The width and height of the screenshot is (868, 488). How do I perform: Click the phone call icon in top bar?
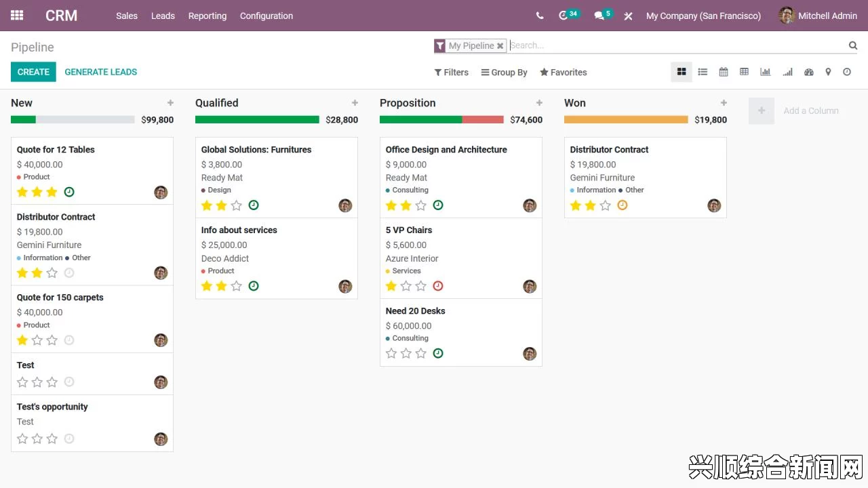pos(540,16)
